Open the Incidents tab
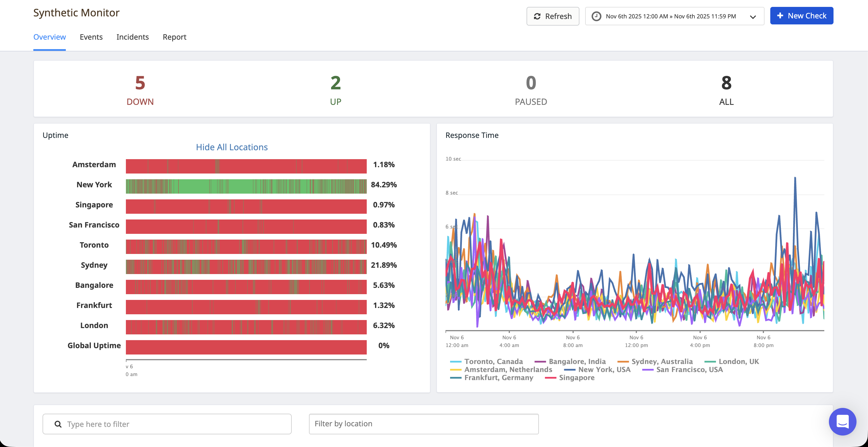The height and width of the screenshot is (447, 868). coord(132,37)
